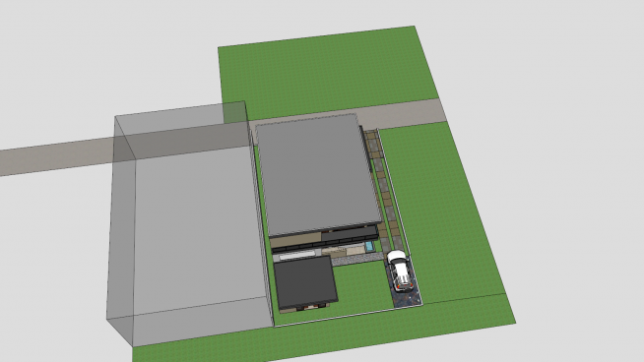Click the gravel strip beside the garage
This screenshot has height=362, width=644.
coord(356,259)
